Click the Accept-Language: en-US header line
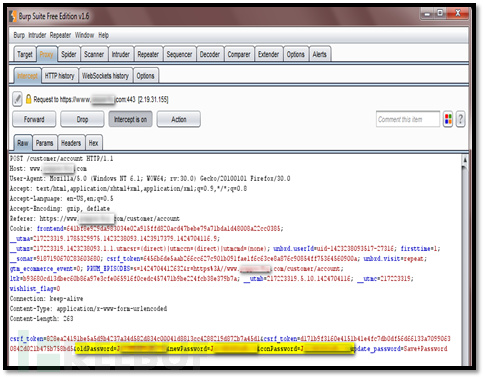The image size is (485, 379). [61, 199]
